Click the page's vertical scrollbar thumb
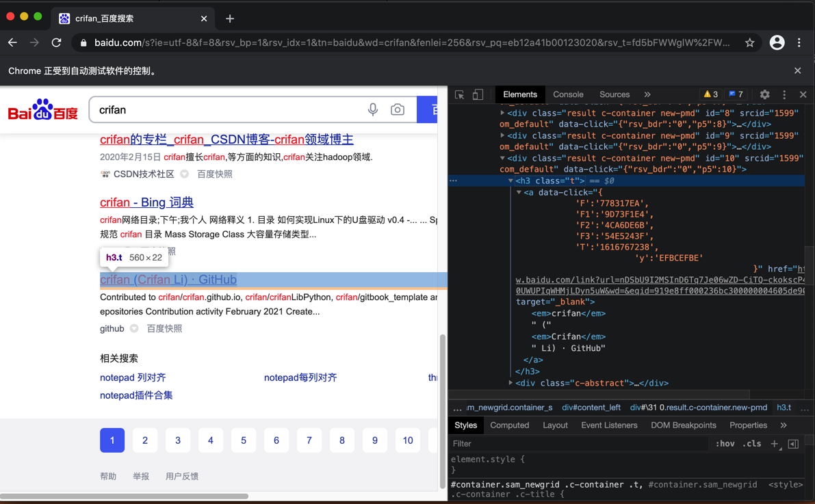The image size is (815, 504). click(443, 411)
